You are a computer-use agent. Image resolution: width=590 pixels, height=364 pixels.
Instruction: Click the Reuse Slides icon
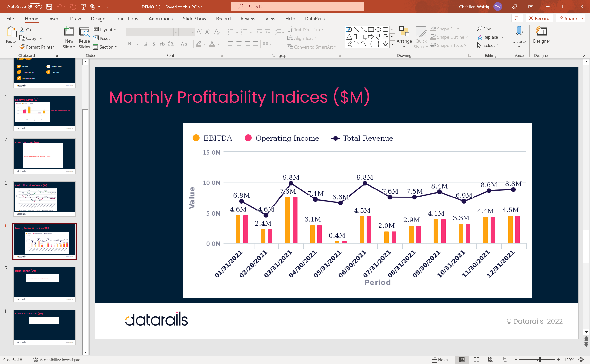84,33
